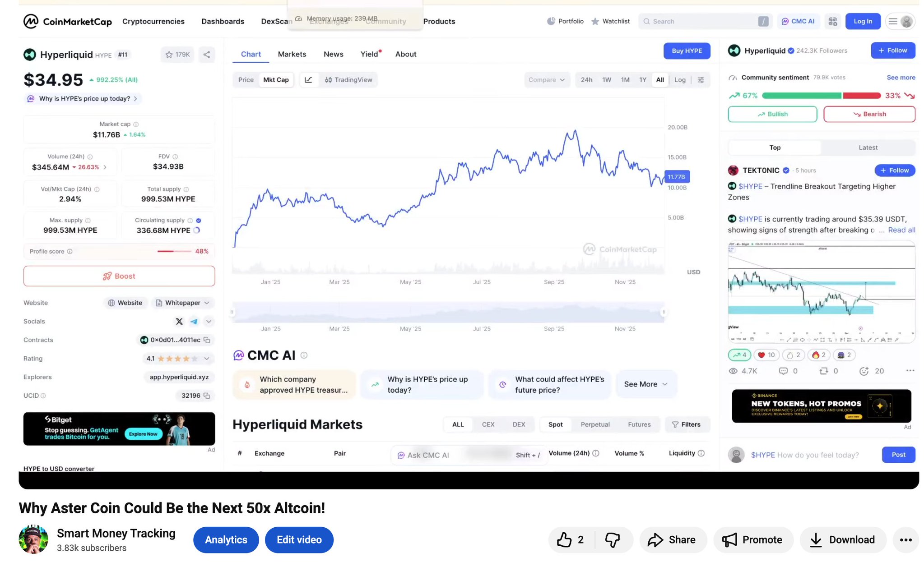
Task: Open chart settings sliders icon
Action: click(701, 80)
